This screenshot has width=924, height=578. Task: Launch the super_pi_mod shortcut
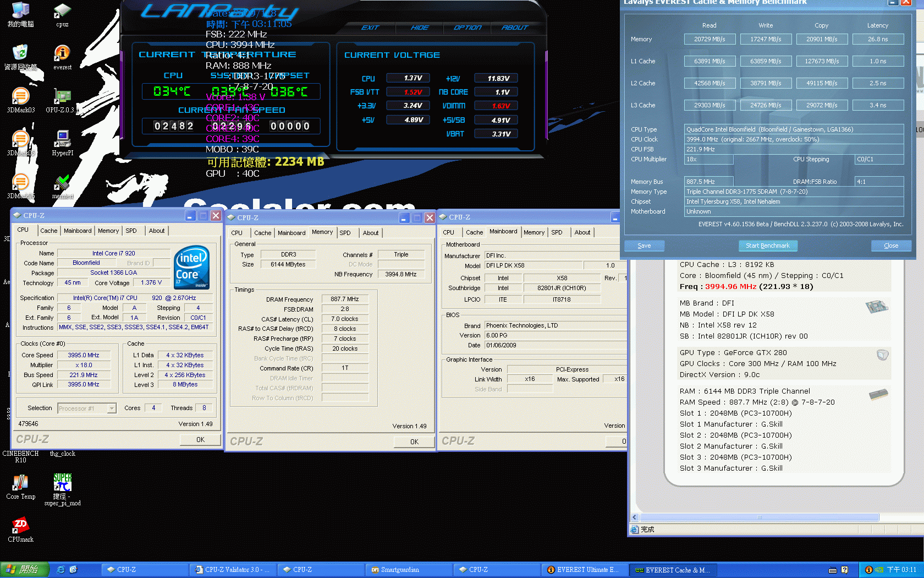tap(62, 484)
